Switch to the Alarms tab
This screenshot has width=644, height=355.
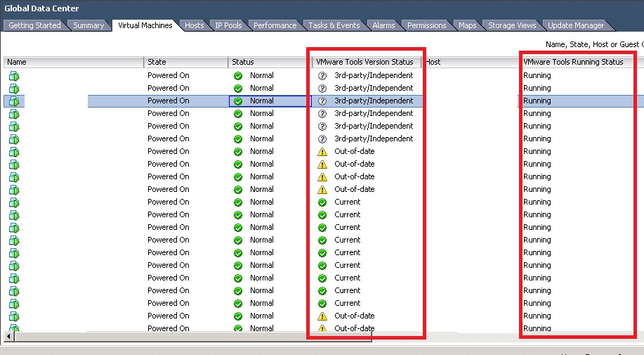[x=383, y=25]
